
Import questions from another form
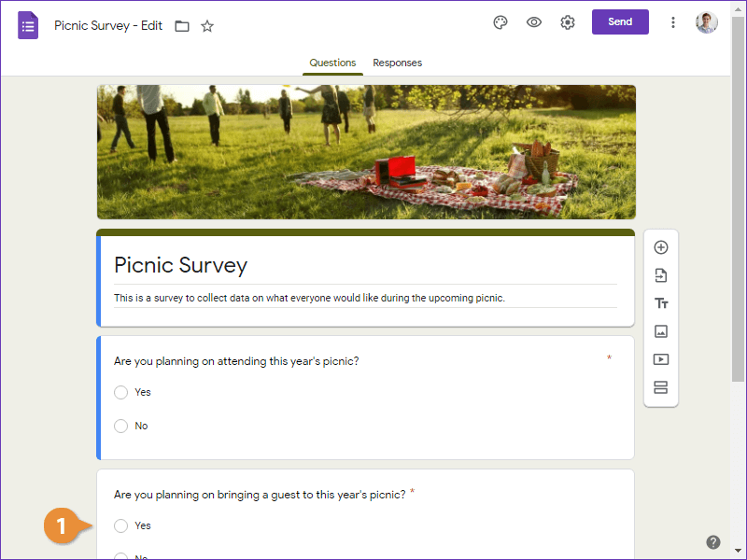(x=661, y=275)
